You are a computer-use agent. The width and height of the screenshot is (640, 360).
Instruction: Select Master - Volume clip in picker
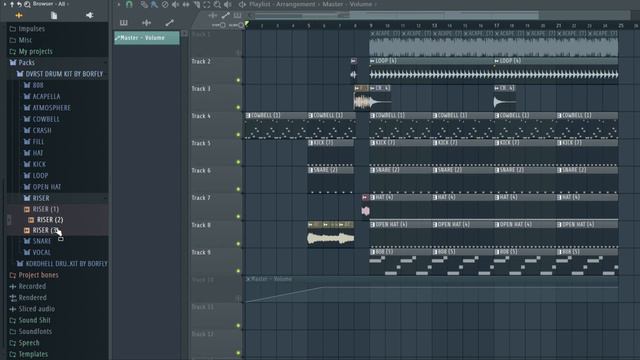(x=147, y=38)
